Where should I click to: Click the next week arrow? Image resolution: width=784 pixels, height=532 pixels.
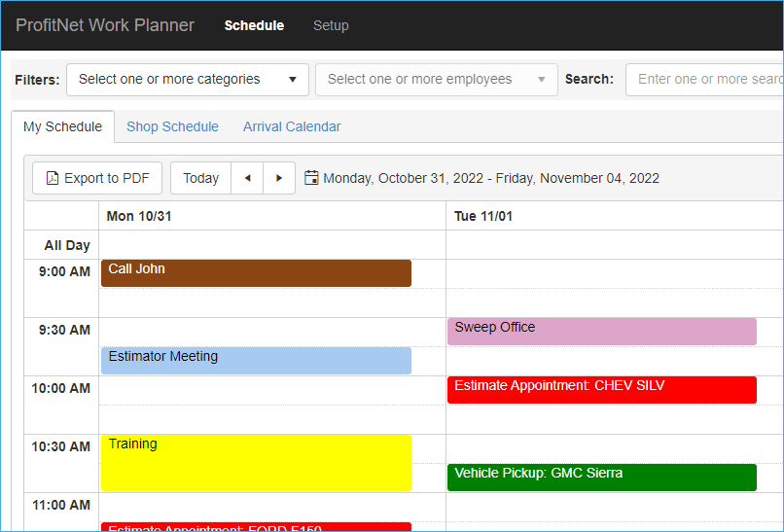(279, 178)
